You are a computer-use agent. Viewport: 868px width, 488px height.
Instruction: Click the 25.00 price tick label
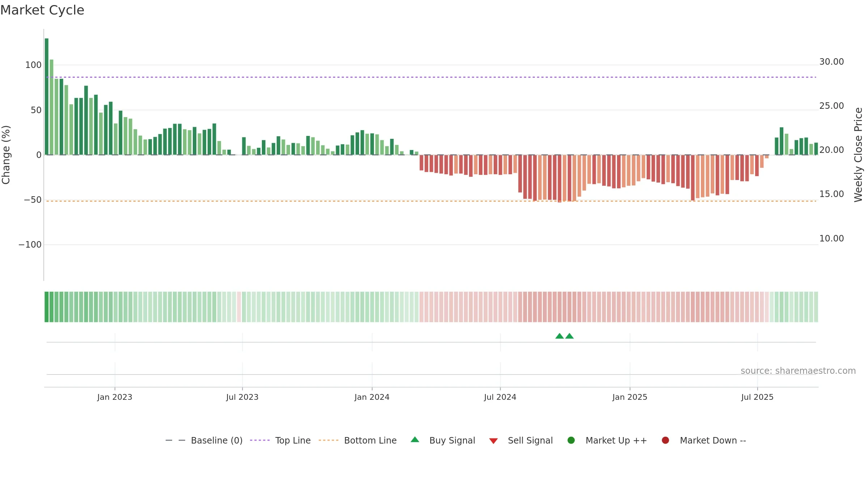pyautogui.click(x=831, y=106)
